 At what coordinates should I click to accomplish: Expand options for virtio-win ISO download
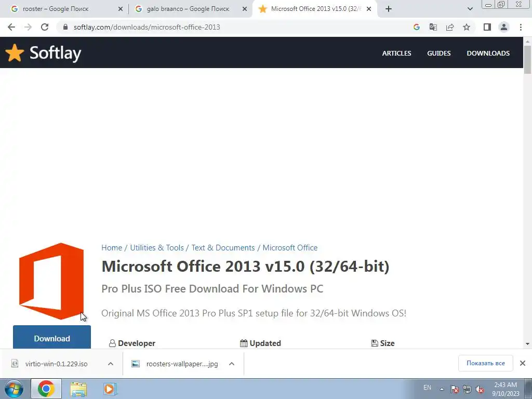(111, 364)
